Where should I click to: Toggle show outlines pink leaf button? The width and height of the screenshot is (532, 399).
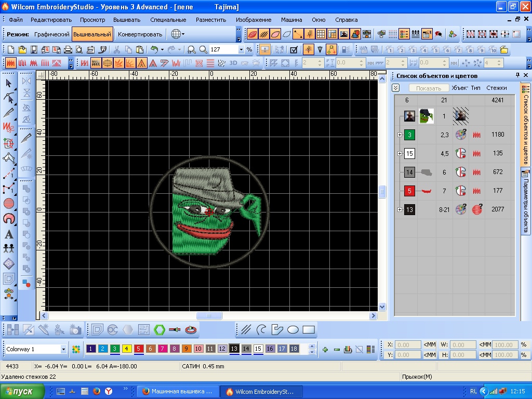tap(275, 34)
